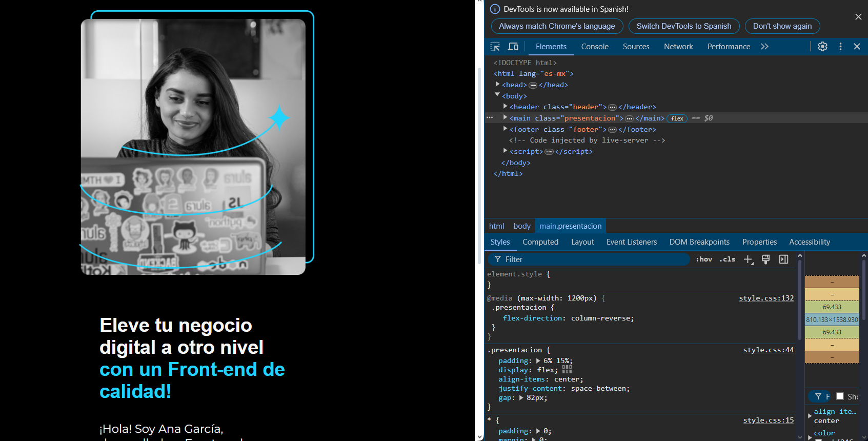The image size is (868, 441).
Task: Click Always match Chrome's language button
Action: point(557,26)
